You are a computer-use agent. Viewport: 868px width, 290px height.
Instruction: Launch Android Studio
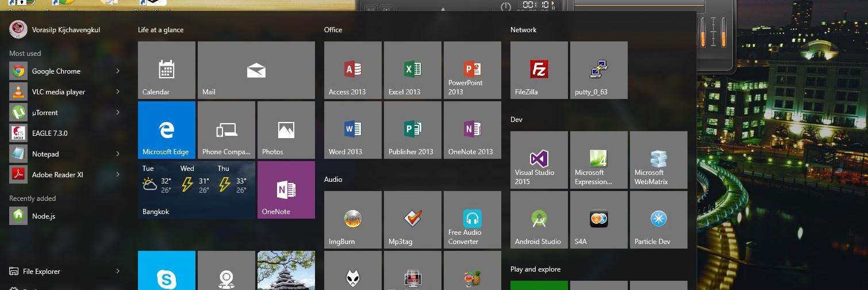click(x=539, y=220)
